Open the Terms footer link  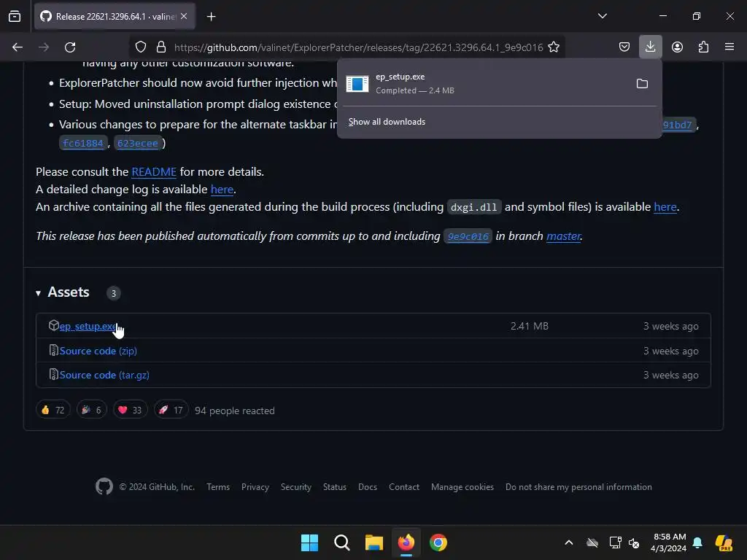218,487
